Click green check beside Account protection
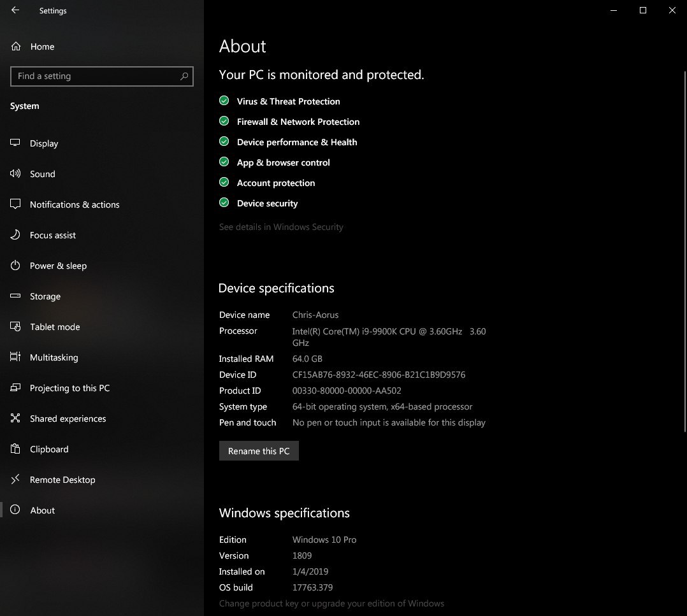This screenshot has height=616, width=687. point(224,182)
